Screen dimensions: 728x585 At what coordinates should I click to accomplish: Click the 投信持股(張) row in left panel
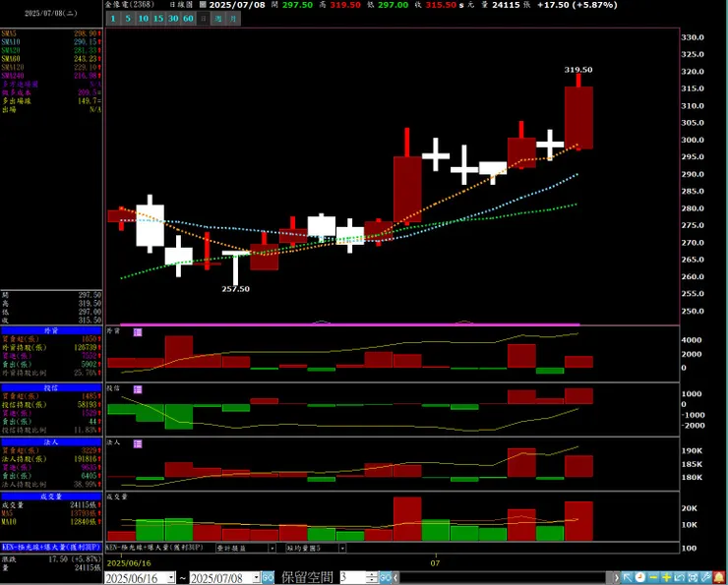point(51,404)
